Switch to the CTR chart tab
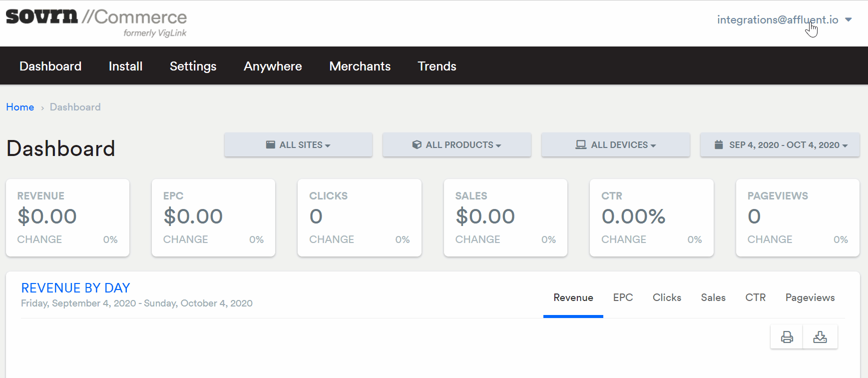Viewport: 868px width, 378px height. (x=755, y=298)
